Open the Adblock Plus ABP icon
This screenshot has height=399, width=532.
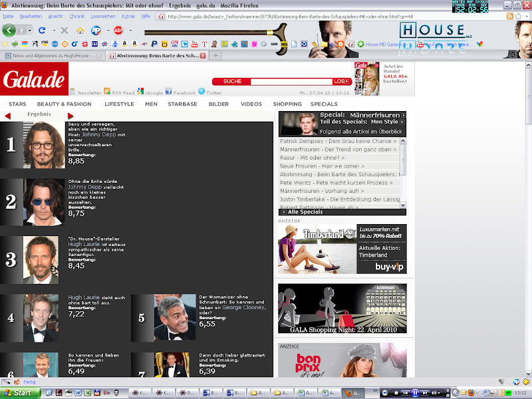[118, 30]
